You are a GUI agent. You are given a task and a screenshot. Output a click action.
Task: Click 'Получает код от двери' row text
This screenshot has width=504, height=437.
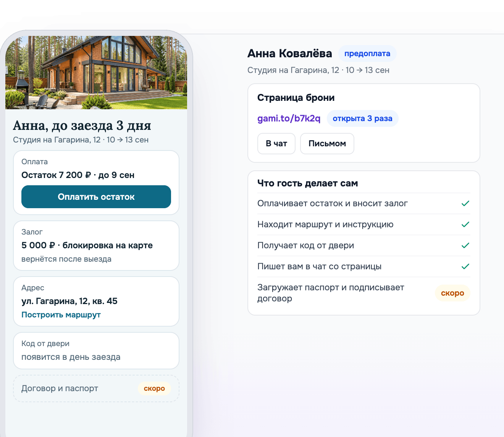[x=306, y=246]
